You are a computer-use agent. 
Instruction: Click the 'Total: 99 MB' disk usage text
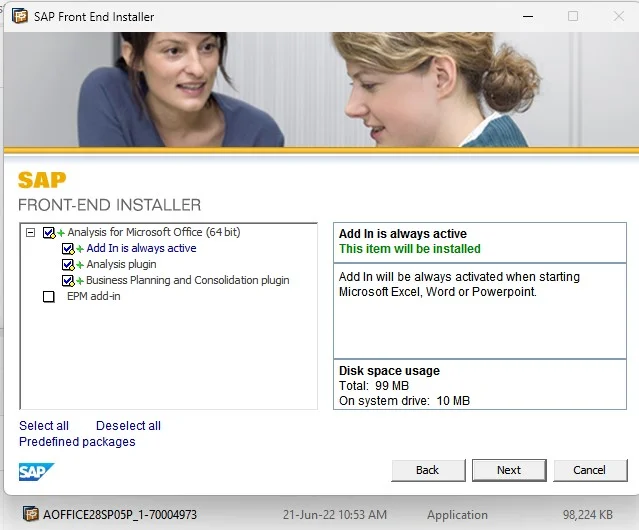[x=374, y=385]
